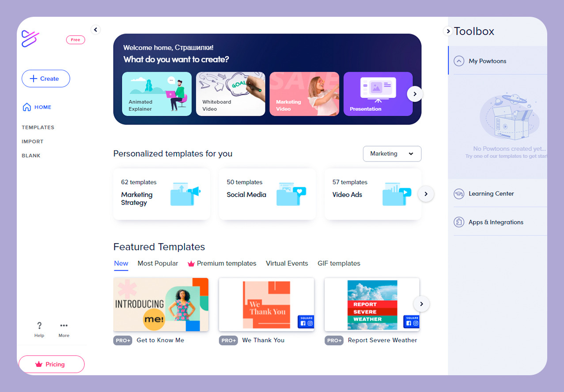
Task: Click the Help question mark icon
Action: 39,326
